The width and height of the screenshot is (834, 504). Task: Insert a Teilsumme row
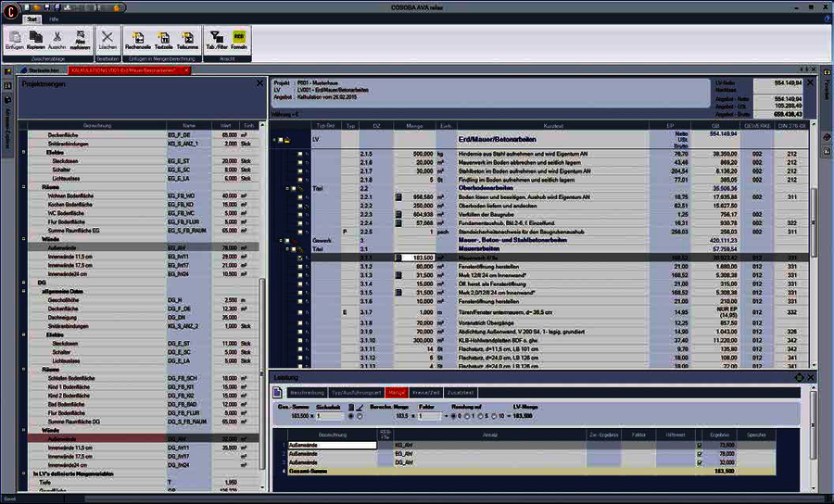pyautogui.click(x=187, y=40)
